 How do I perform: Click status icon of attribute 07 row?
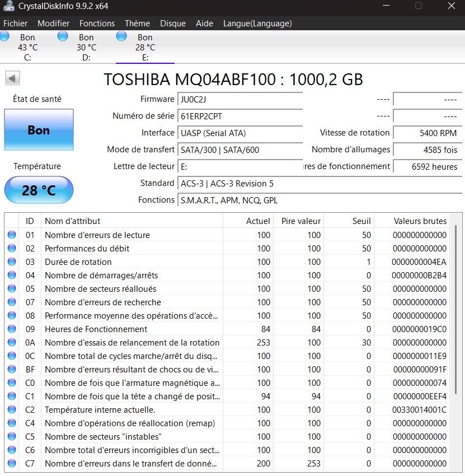pos(12,302)
